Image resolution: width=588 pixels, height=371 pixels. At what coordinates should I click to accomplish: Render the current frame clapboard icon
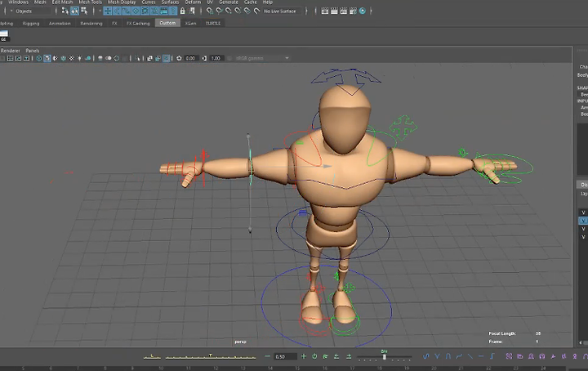(334, 11)
